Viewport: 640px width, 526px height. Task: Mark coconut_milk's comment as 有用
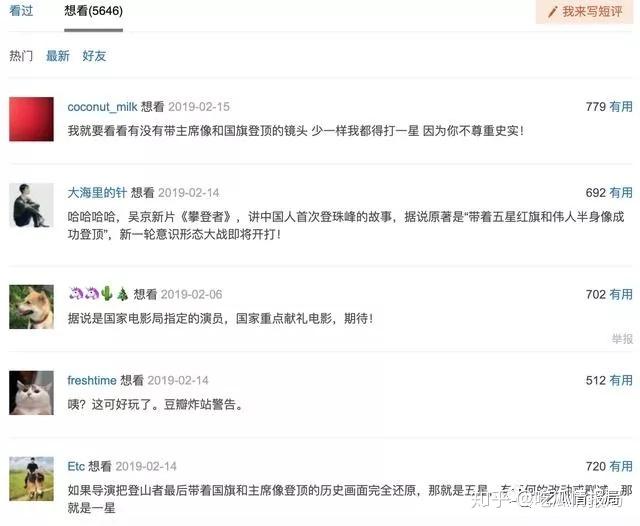[621, 107]
